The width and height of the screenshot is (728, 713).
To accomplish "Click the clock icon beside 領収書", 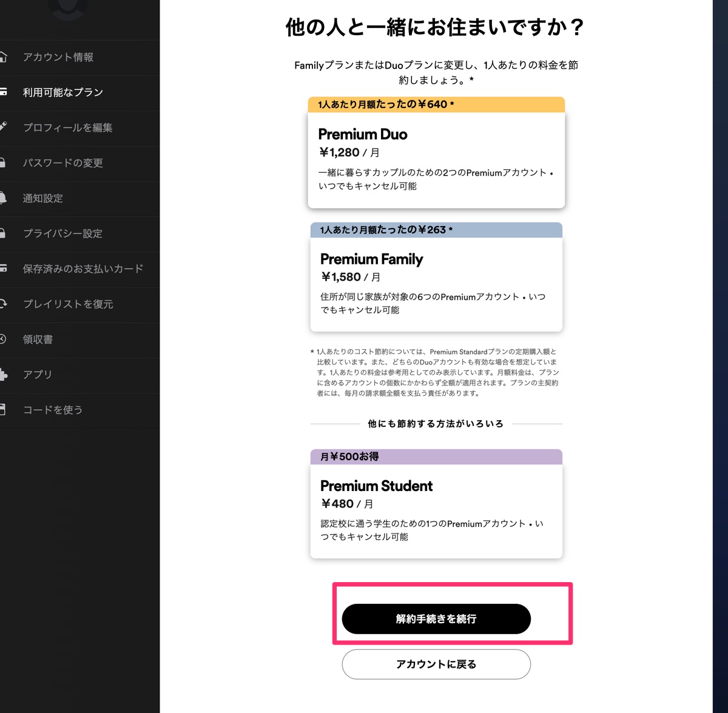I will coord(3,340).
